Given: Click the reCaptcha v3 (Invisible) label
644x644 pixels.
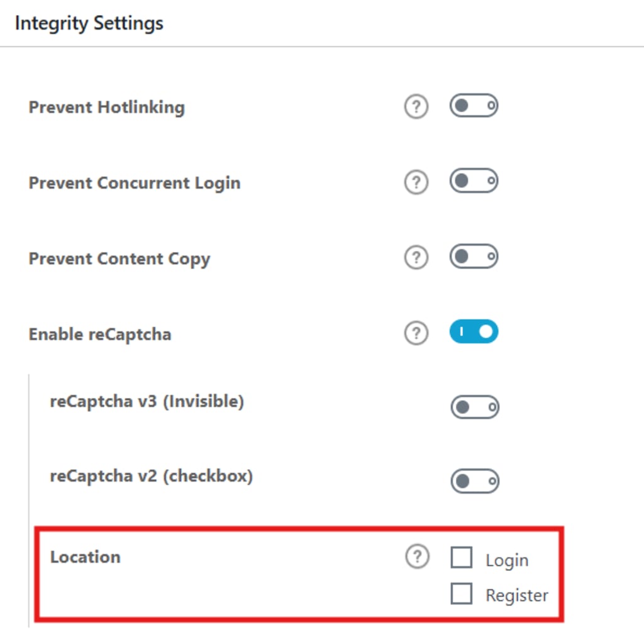Looking at the screenshot, I should tap(147, 401).
